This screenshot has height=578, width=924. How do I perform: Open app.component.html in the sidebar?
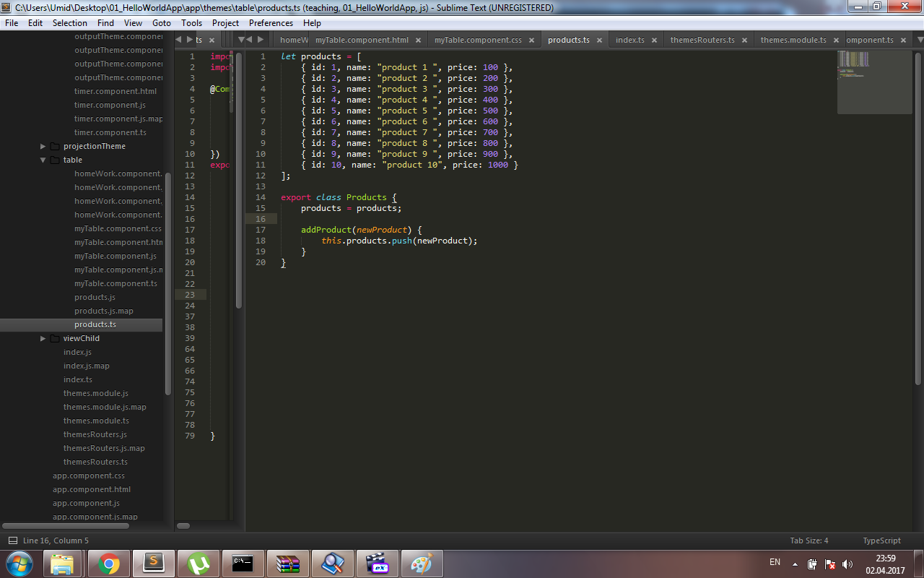(x=92, y=489)
